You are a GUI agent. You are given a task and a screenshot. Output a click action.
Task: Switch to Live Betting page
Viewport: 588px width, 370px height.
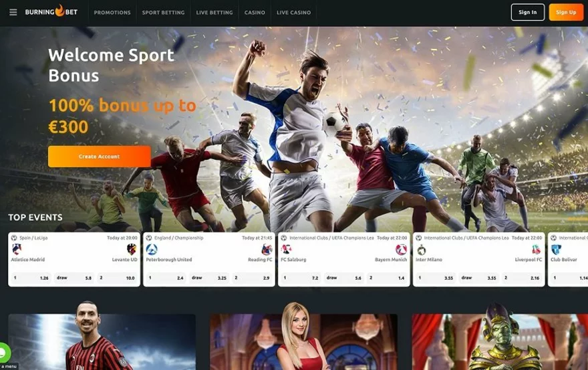click(214, 13)
